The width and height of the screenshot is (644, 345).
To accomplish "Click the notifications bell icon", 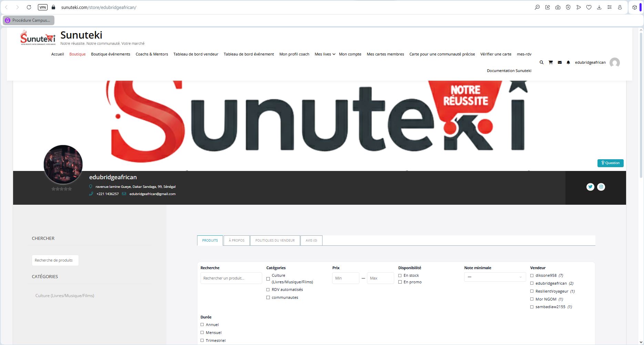I will (x=568, y=62).
